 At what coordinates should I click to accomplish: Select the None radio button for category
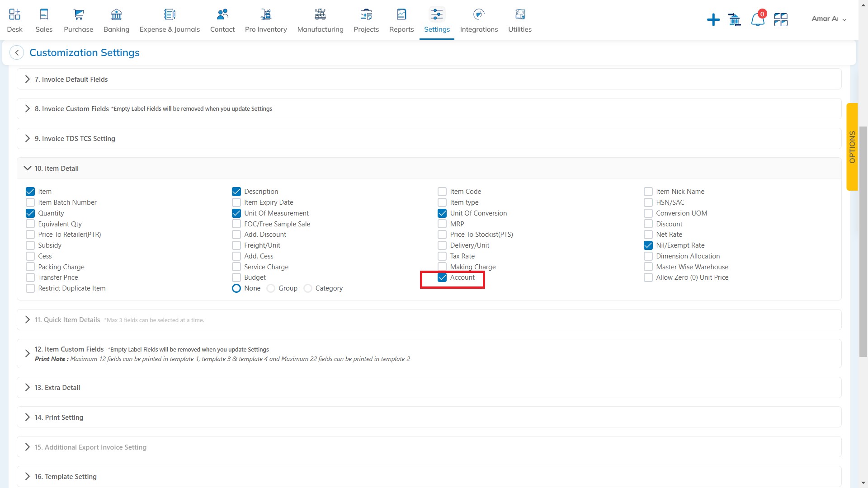coord(236,288)
